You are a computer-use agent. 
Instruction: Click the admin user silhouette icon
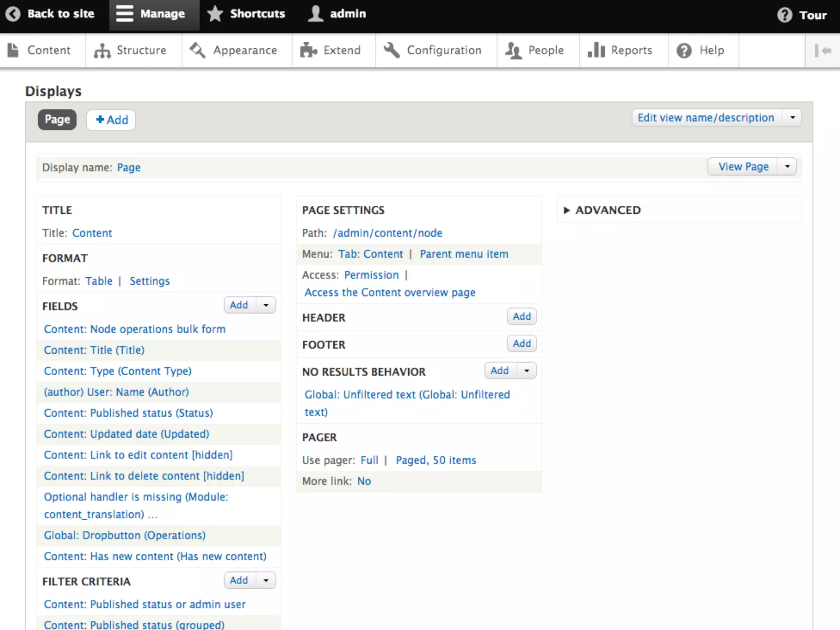coord(315,14)
